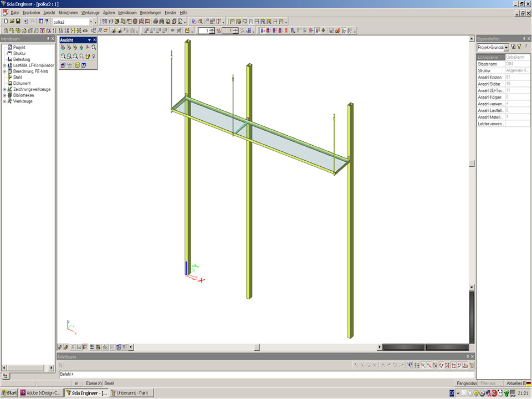Select Struktur in the Menübaum tree
This screenshot has height=399, width=532.
19,53
